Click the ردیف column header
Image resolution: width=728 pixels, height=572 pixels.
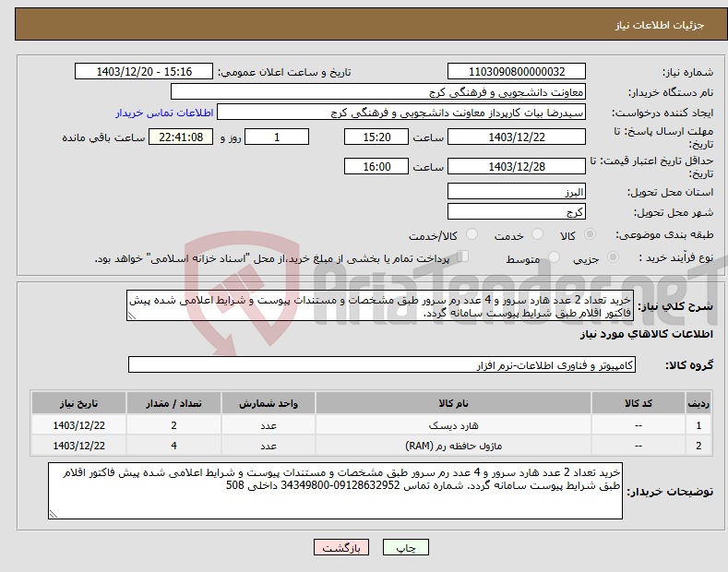click(x=698, y=403)
